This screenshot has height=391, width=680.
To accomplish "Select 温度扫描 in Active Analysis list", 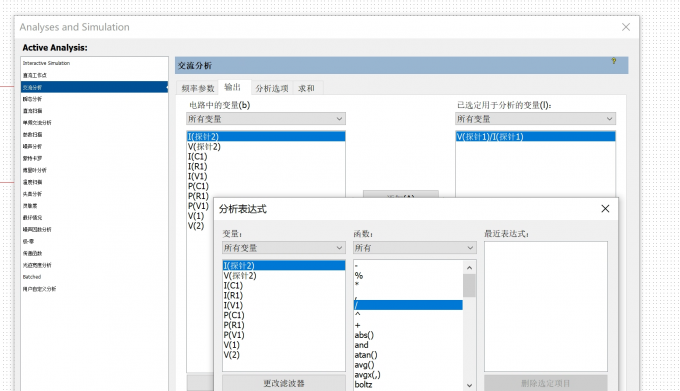I will pos(94,182).
